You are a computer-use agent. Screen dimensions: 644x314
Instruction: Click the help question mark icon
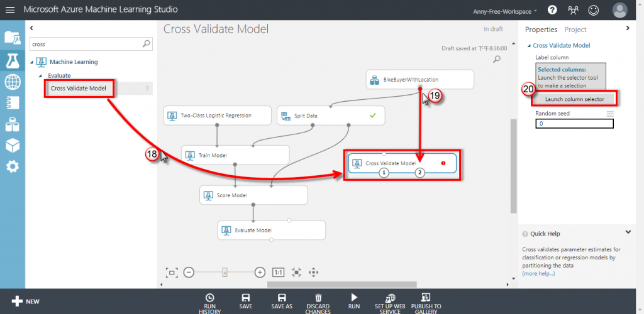(552, 10)
